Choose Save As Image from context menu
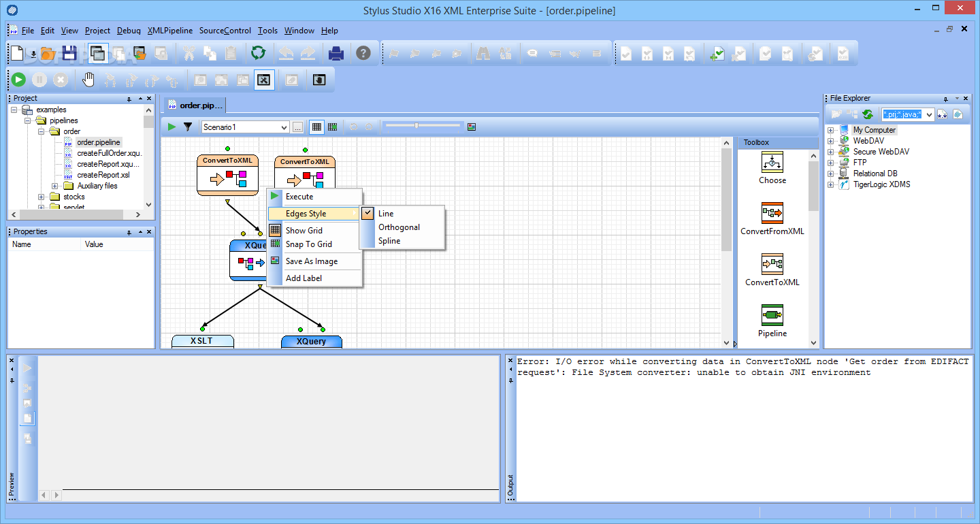 click(x=314, y=261)
